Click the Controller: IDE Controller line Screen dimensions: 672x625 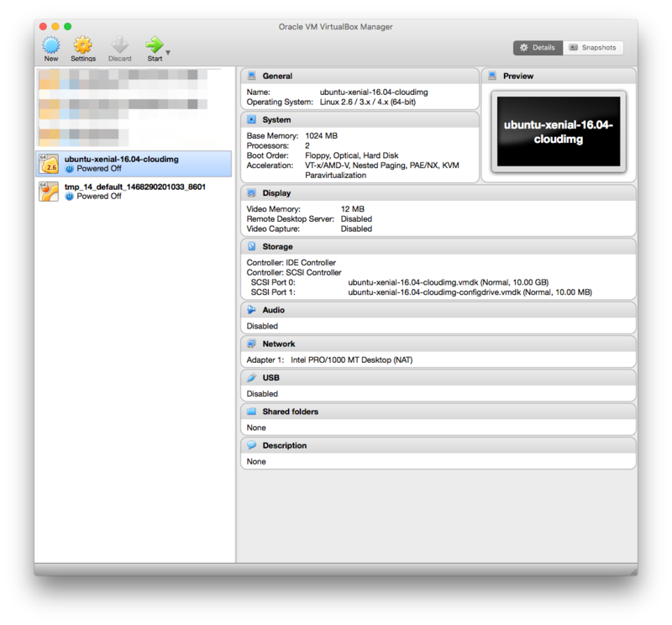click(291, 263)
